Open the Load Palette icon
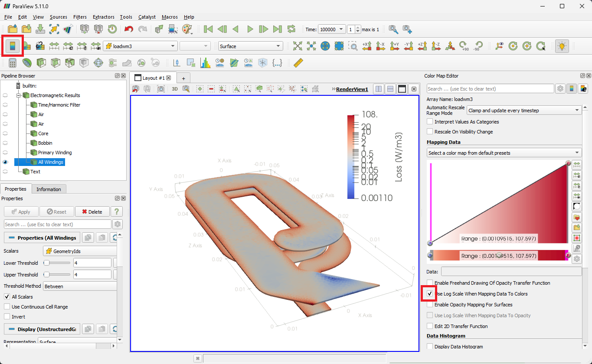 [187, 29]
